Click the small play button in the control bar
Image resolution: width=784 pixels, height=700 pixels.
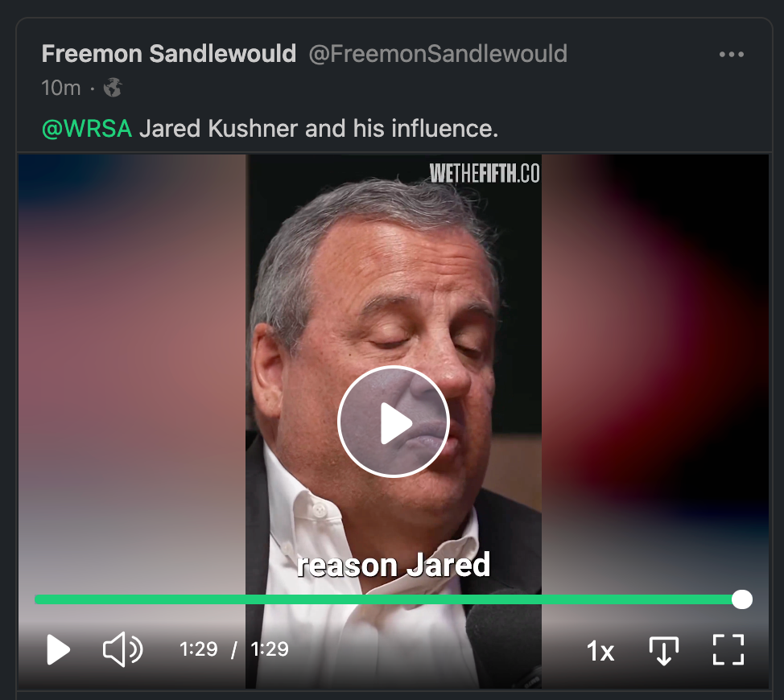(58, 649)
